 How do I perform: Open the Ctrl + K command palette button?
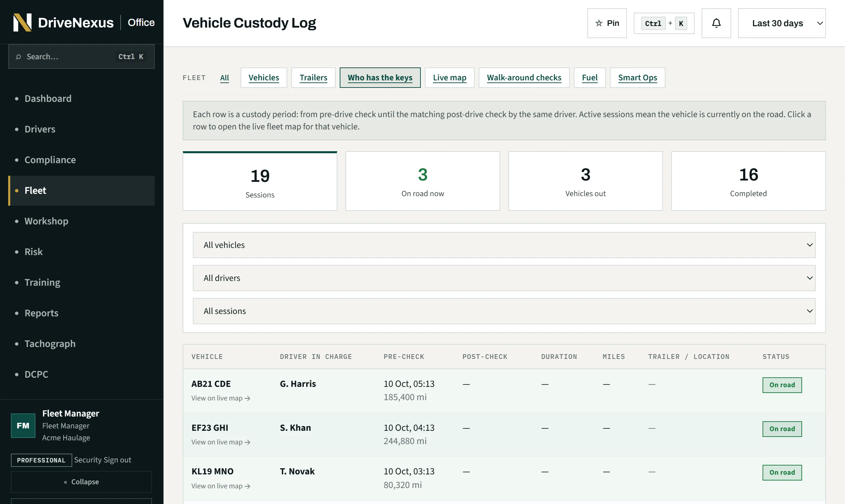pos(664,23)
